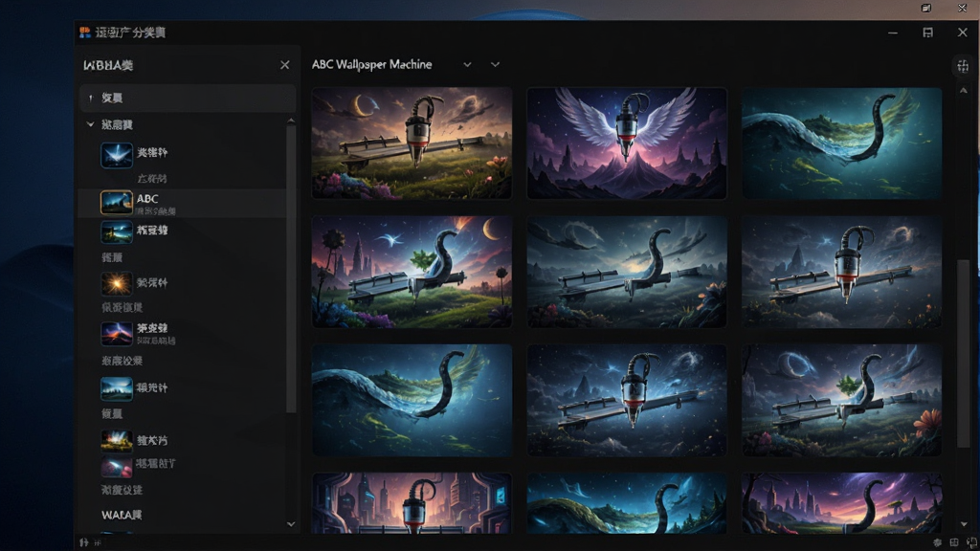Image resolution: width=980 pixels, height=551 pixels.
Task: Minimize the wallpaper app window
Action: pyautogui.click(x=893, y=33)
